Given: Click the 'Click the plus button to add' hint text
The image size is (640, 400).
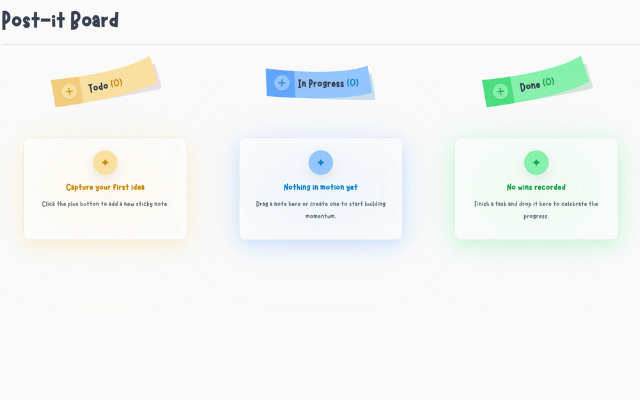Looking at the screenshot, I should click(x=105, y=204).
